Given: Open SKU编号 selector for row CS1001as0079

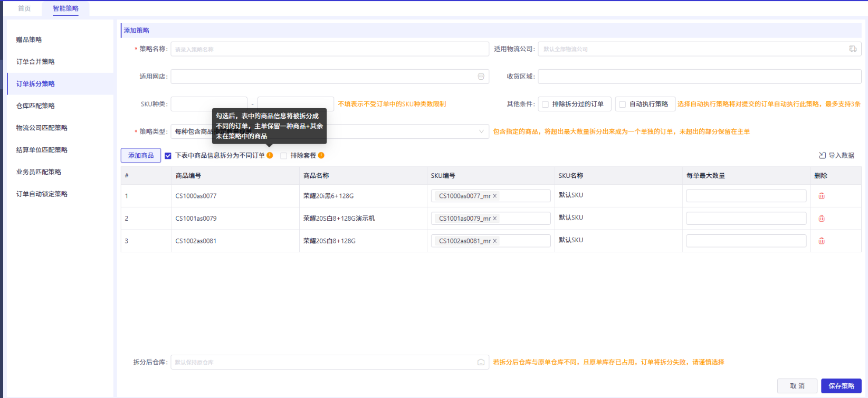Looking at the screenshot, I should [x=491, y=219].
